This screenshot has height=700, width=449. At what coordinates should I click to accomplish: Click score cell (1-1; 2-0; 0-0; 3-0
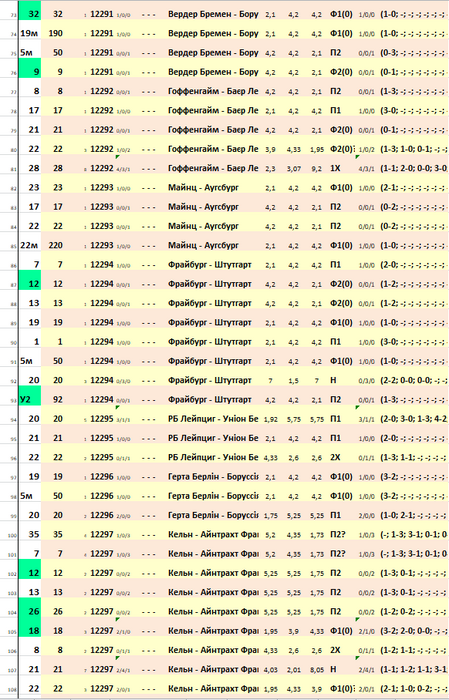point(414,168)
